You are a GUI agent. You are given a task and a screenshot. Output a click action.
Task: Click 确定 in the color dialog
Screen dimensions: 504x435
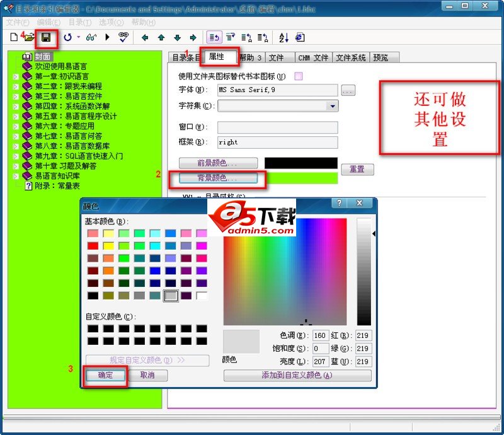(105, 376)
